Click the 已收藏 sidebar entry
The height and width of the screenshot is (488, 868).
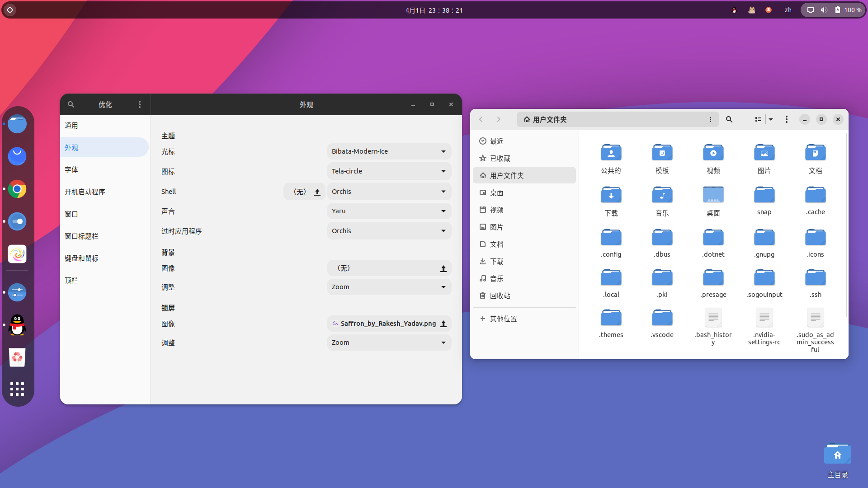[x=500, y=158]
